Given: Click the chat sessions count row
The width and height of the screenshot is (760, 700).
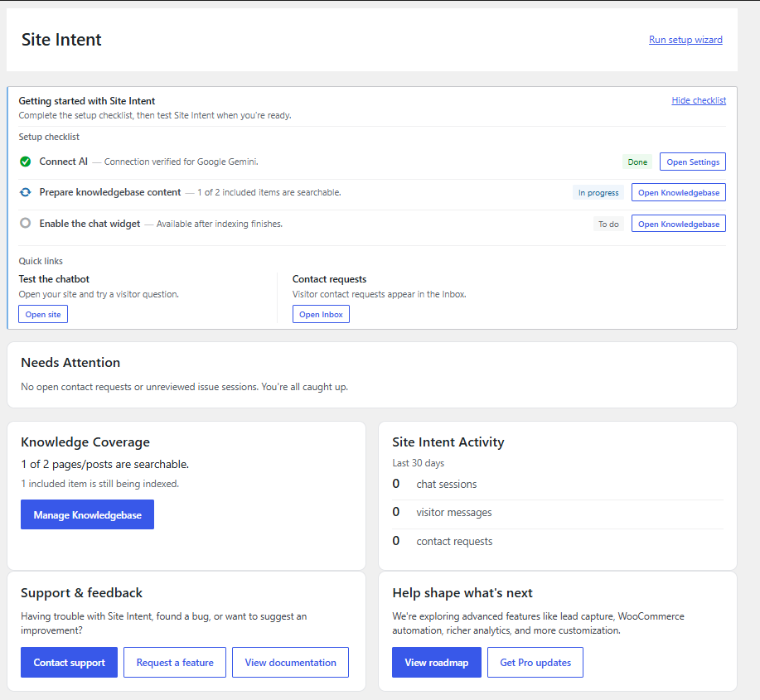Looking at the screenshot, I should 558,484.
